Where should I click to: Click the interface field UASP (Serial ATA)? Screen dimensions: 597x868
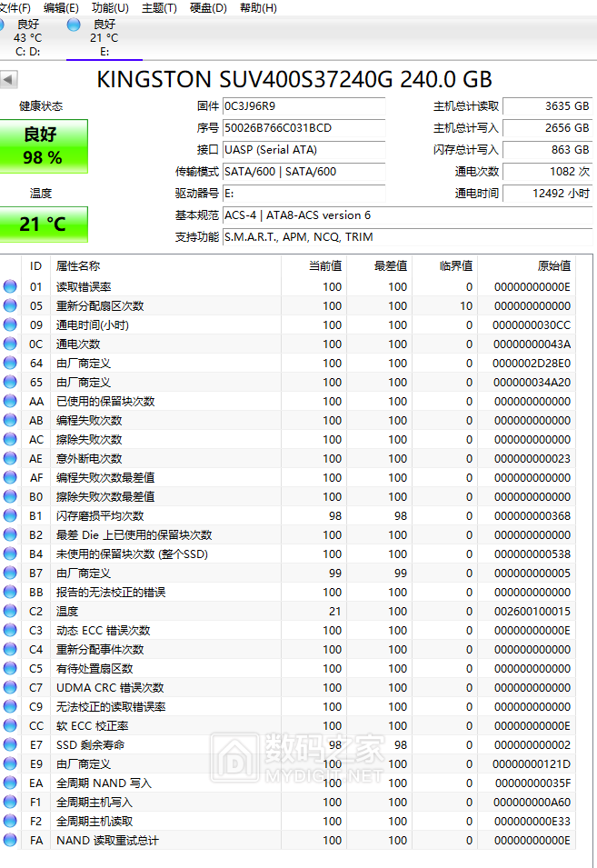pyautogui.click(x=303, y=150)
